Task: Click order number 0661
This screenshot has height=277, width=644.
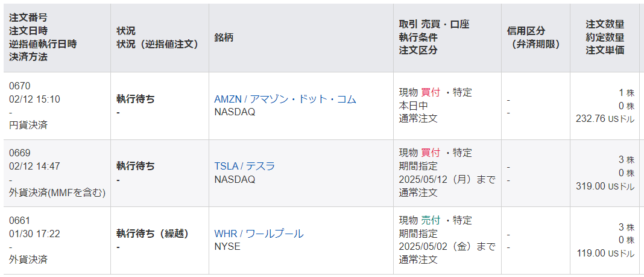Action: click(19, 220)
